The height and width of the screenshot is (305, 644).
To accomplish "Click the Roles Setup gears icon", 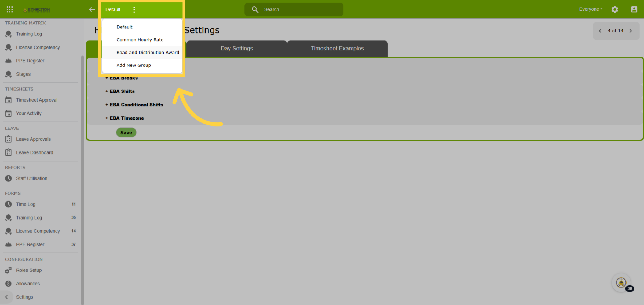I will [x=8, y=270].
